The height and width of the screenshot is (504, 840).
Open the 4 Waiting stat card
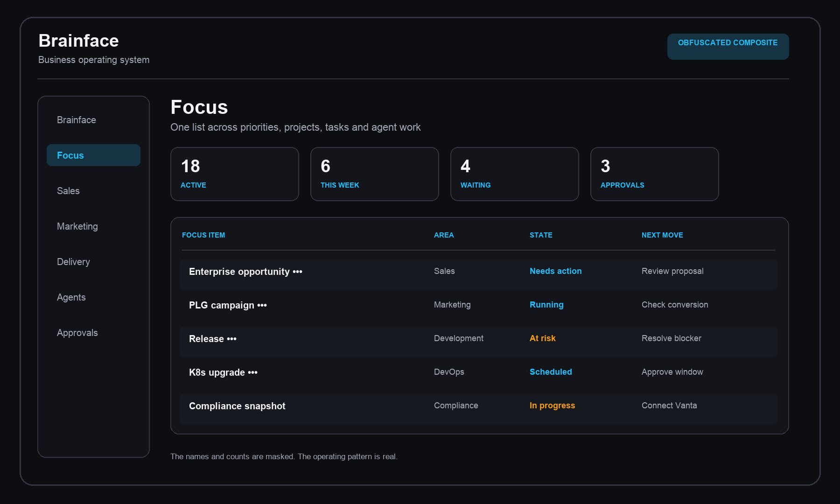(x=515, y=174)
